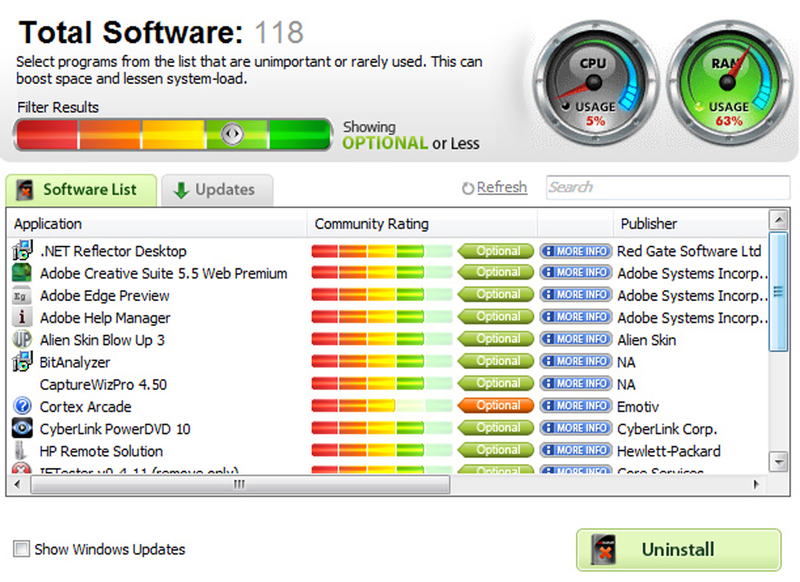
Task: Sort by the Community Rating column header
Action: [422, 223]
